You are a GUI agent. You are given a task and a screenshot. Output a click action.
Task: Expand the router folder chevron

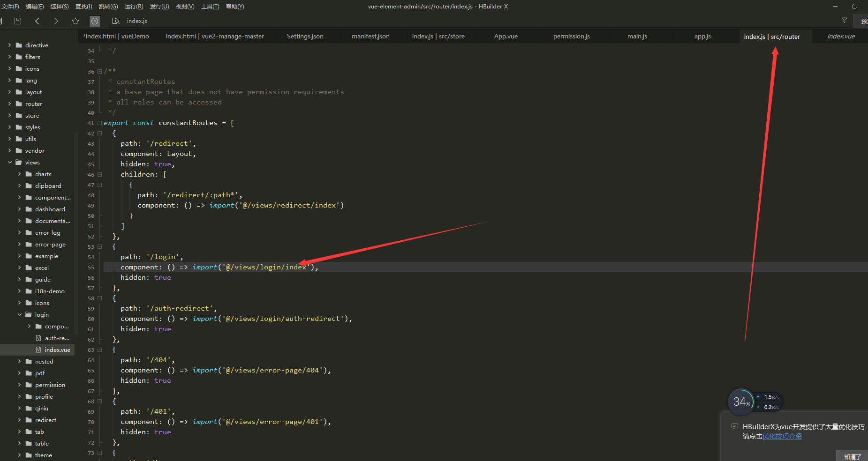coord(9,104)
